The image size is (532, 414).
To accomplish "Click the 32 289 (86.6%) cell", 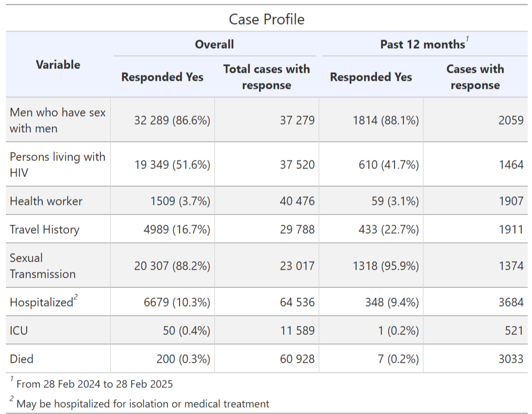I will (172, 120).
